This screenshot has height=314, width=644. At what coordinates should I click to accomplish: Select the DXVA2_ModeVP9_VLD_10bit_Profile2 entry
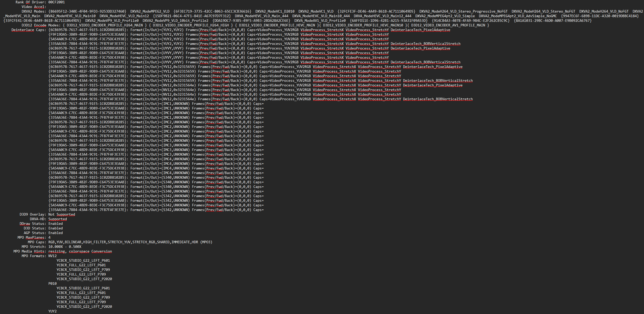[175, 21]
